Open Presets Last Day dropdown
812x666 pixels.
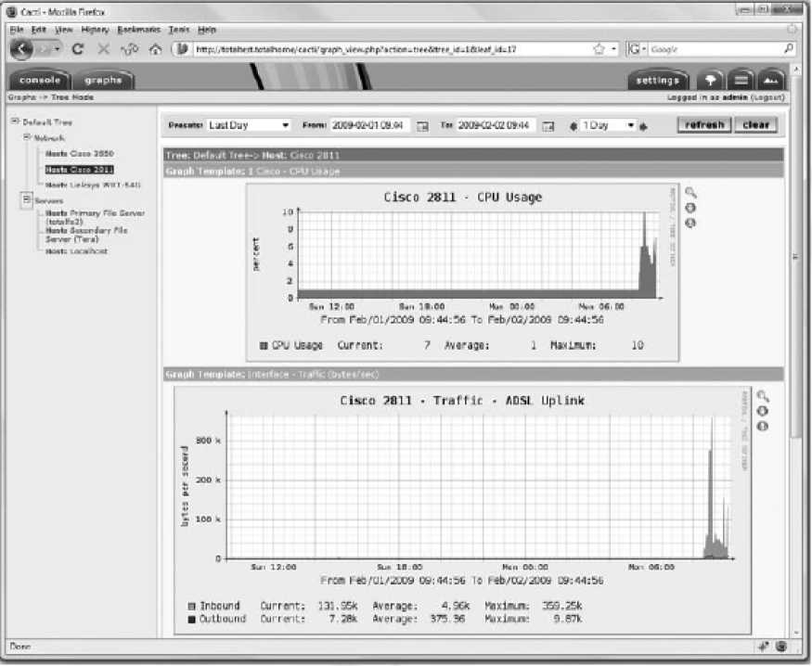pyautogui.click(x=248, y=125)
